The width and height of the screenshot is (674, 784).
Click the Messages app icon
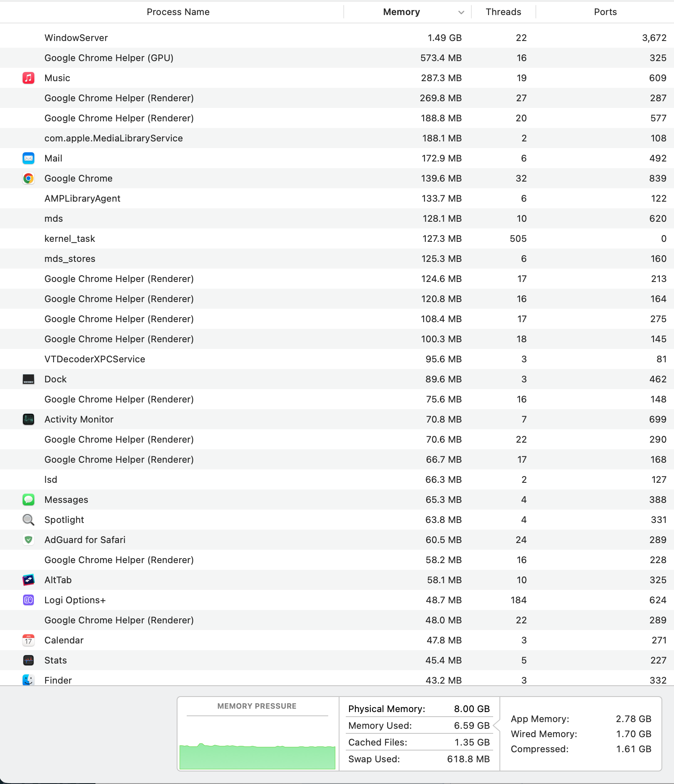28,500
